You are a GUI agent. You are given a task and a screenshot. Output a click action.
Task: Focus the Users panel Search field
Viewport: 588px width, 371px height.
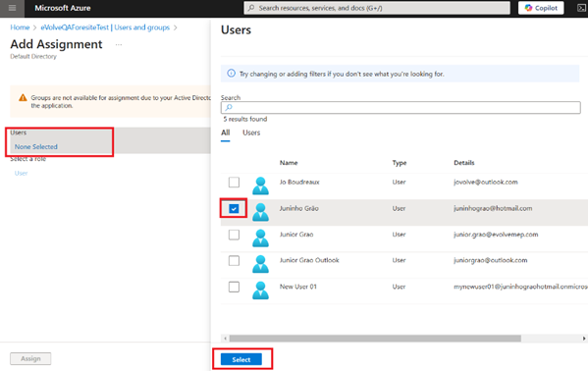pyautogui.click(x=401, y=107)
